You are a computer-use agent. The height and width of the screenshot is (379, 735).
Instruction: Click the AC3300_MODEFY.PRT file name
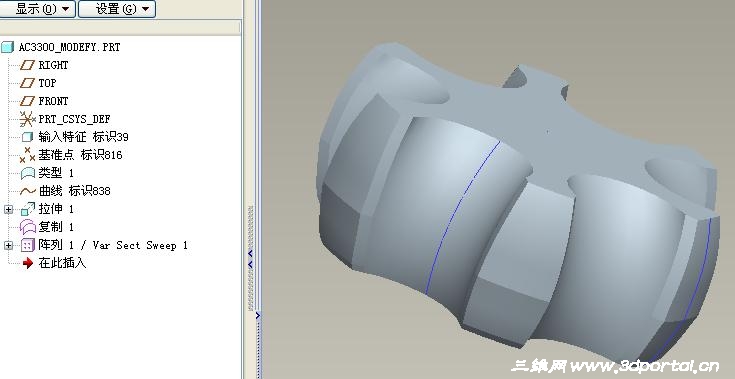point(69,47)
